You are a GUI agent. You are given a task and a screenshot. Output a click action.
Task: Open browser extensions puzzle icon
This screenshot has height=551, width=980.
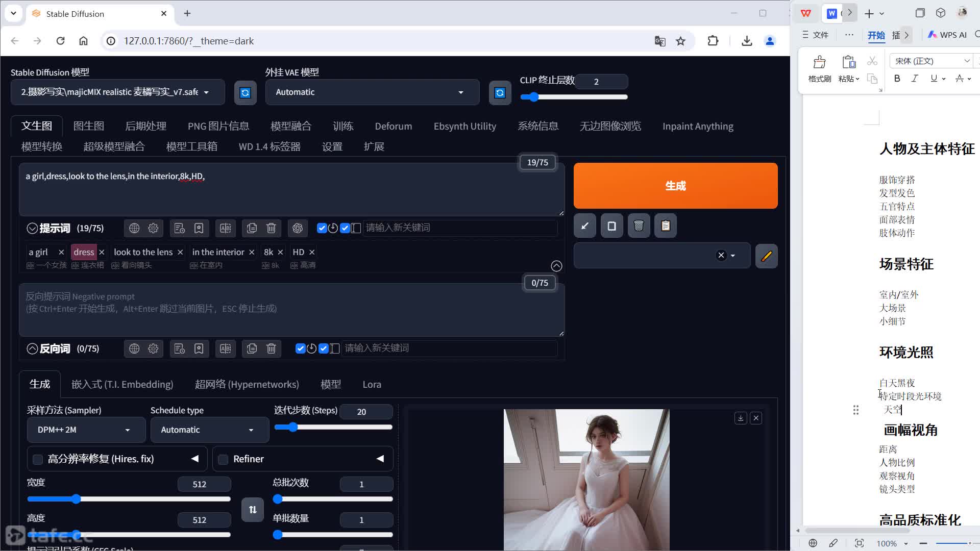[x=713, y=41]
